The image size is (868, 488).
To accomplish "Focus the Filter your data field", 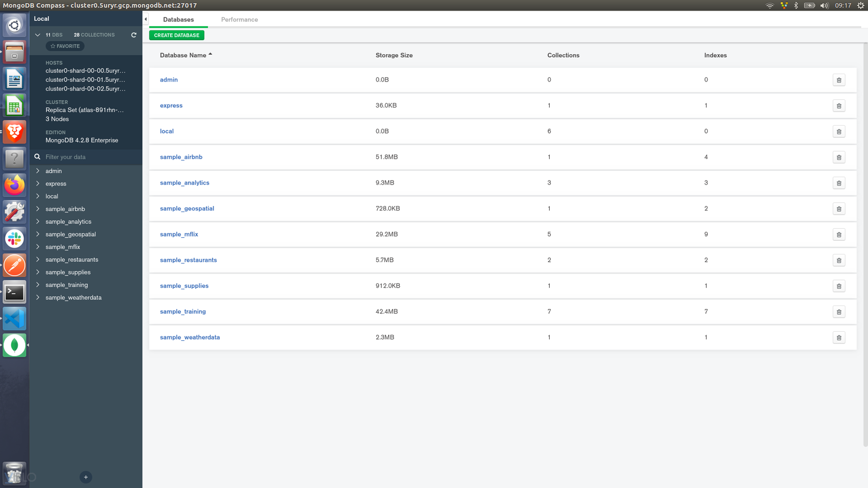I will (x=89, y=157).
